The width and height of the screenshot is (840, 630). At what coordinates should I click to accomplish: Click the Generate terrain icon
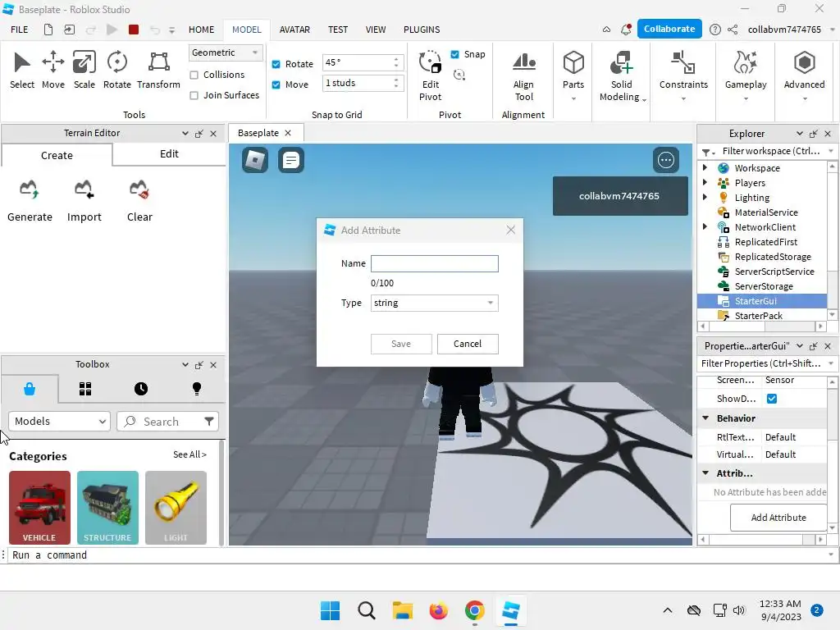coord(30,189)
